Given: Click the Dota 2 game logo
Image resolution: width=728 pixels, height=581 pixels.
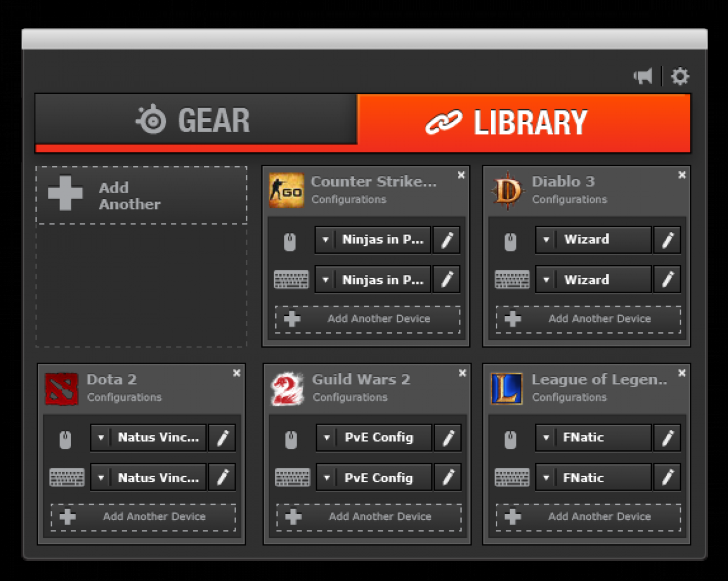Looking at the screenshot, I should point(61,389).
